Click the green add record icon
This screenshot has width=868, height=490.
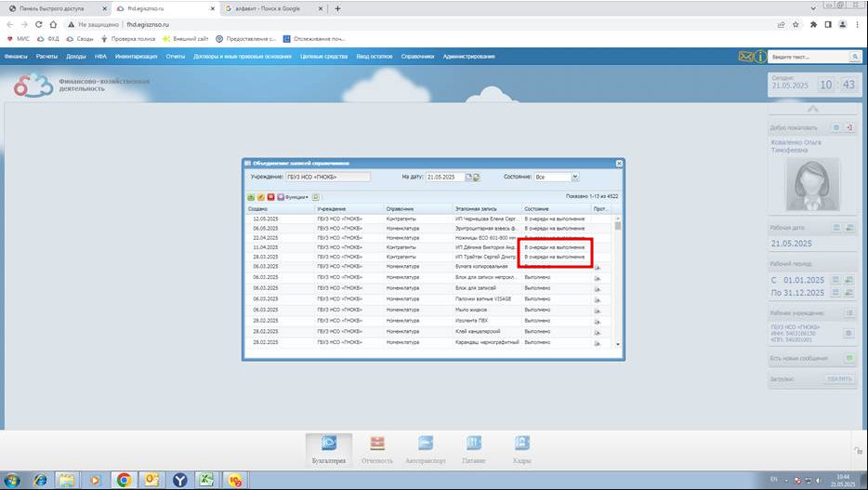[251, 197]
